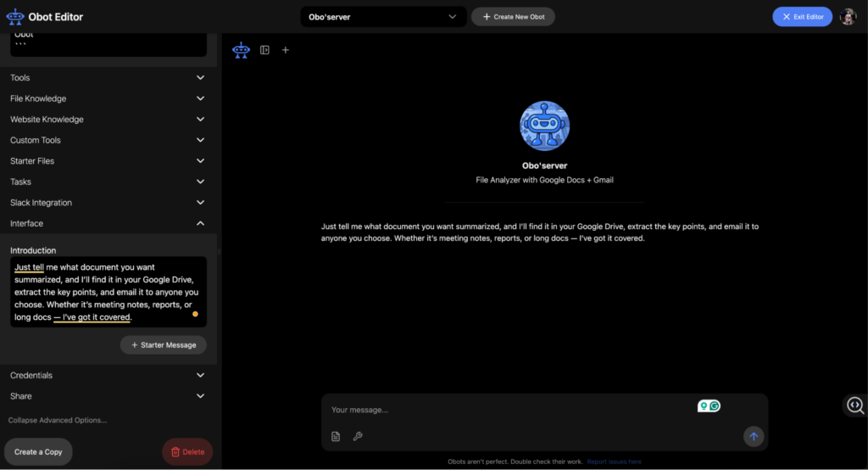The width and height of the screenshot is (868, 470).
Task: Click the magnifier code inspector icon
Action: [x=855, y=406]
